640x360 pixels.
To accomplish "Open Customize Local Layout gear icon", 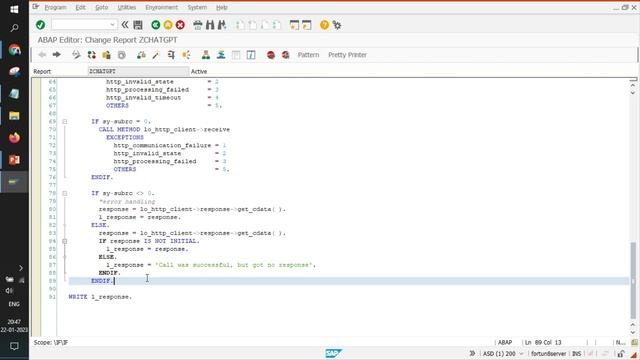I will click(x=337, y=25).
